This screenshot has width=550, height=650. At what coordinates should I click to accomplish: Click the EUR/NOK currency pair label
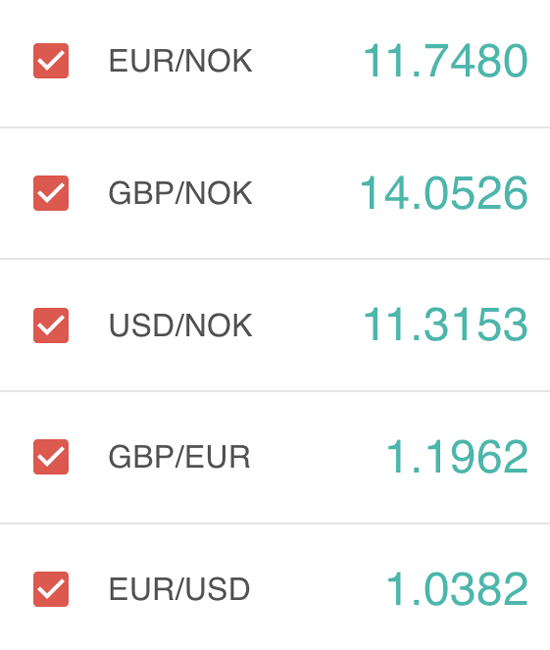pyautogui.click(x=180, y=61)
